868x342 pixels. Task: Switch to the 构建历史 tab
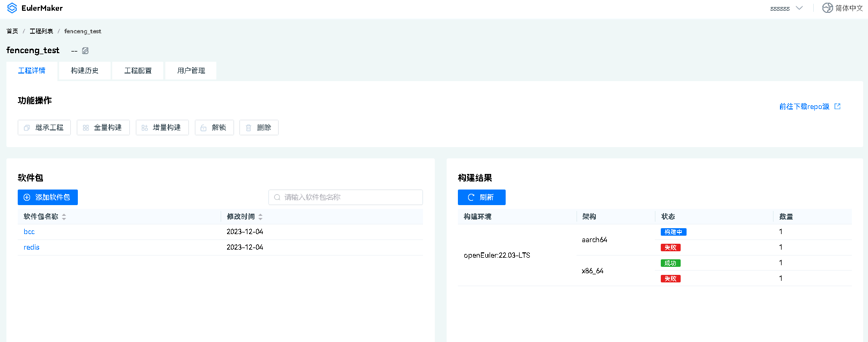85,71
